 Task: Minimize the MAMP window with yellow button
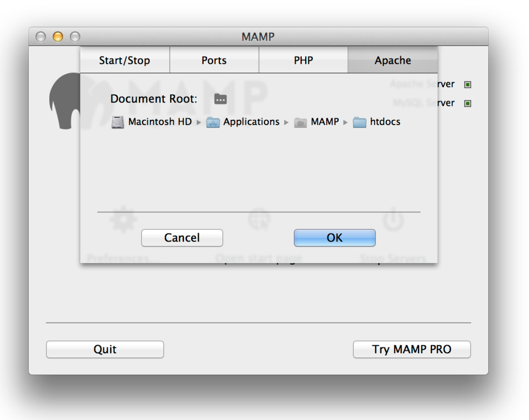pyautogui.click(x=58, y=36)
